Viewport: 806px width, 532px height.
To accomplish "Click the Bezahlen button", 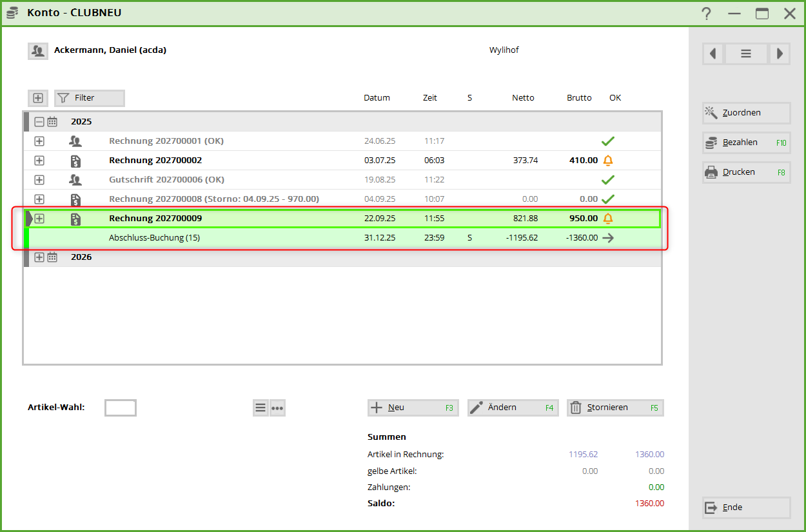I will [x=746, y=143].
